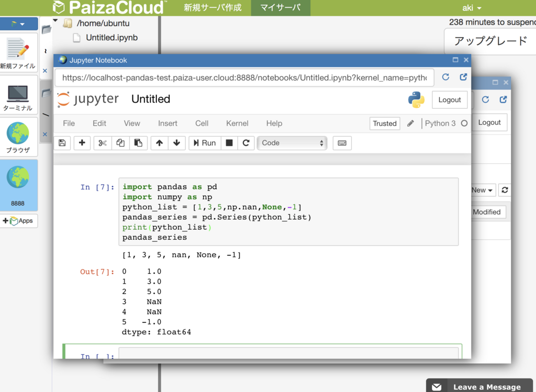The height and width of the screenshot is (392, 536).
Task: Click the dtype: float64 output text
Action: pyautogui.click(x=156, y=332)
